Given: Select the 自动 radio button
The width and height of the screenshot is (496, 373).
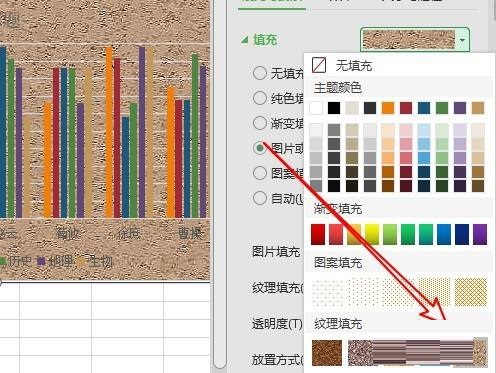Looking at the screenshot, I should [x=260, y=198].
